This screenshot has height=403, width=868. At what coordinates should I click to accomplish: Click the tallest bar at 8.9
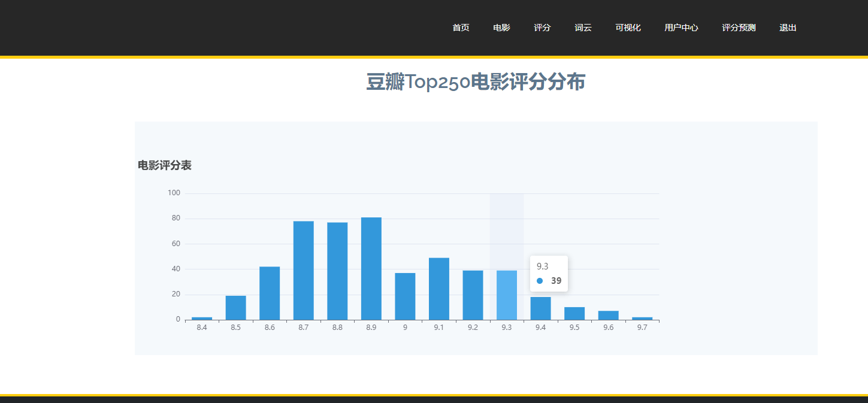click(x=371, y=269)
